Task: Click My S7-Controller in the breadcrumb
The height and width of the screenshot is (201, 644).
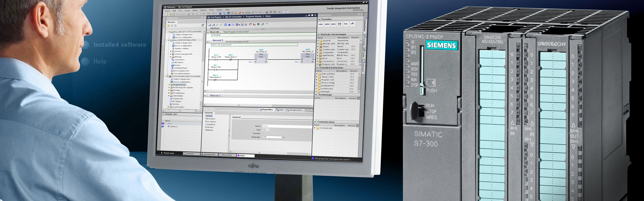Action: click(233, 17)
